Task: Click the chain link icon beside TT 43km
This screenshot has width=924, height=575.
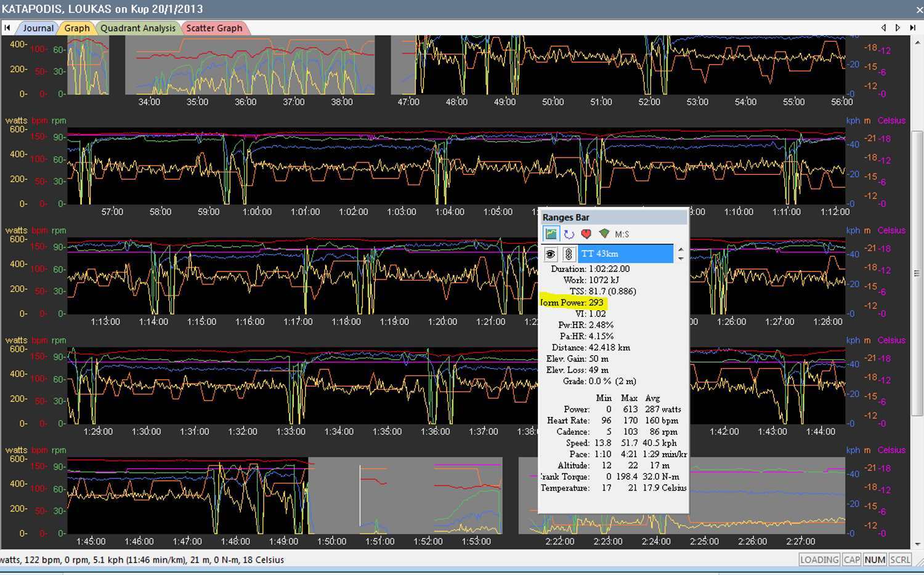Action: point(568,254)
